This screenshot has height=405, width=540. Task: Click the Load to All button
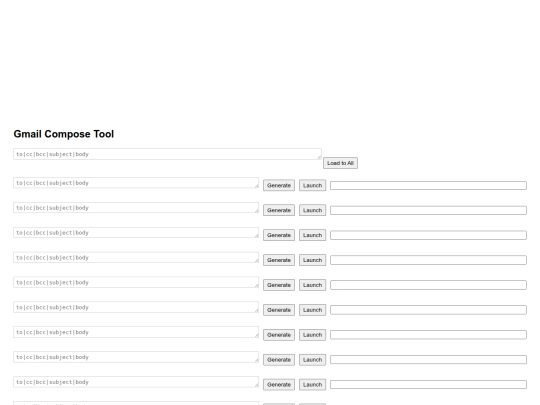[x=340, y=163]
